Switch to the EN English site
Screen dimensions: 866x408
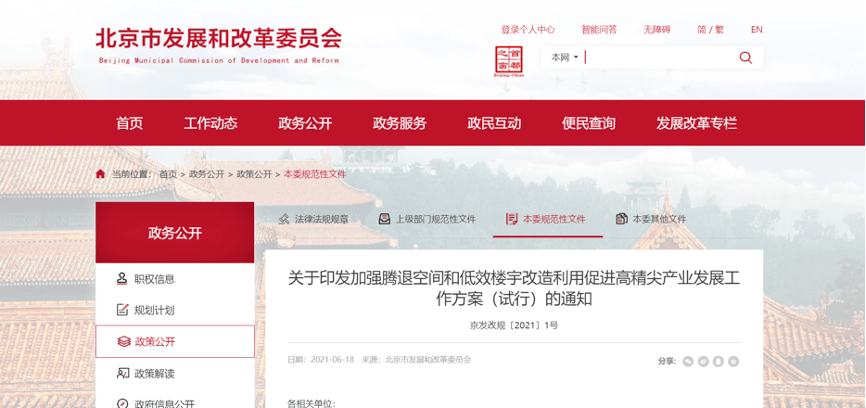click(x=757, y=30)
